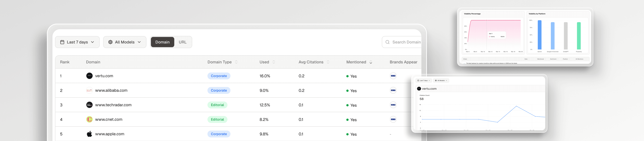Click the Corporate tag for vertu.com
This screenshot has width=644, height=141.
(x=219, y=76)
